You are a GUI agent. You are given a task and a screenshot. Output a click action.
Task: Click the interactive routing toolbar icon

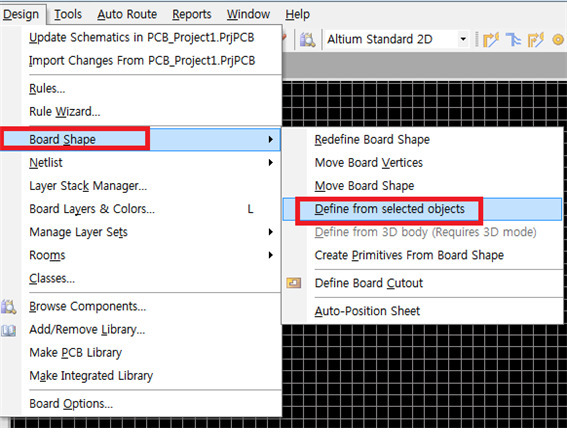pyautogui.click(x=491, y=40)
